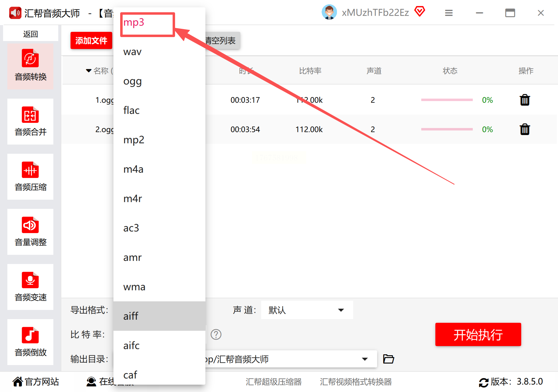Select flac from format list
The image size is (558, 392).
[159, 110]
